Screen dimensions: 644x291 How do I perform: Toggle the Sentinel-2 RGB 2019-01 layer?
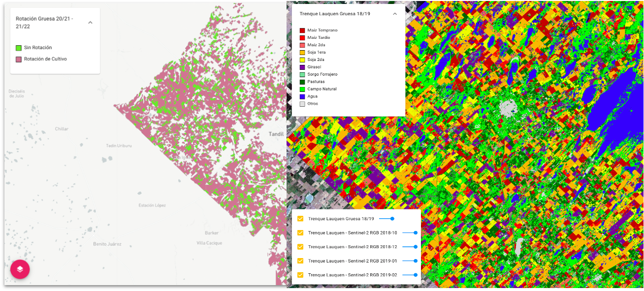click(300, 261)
